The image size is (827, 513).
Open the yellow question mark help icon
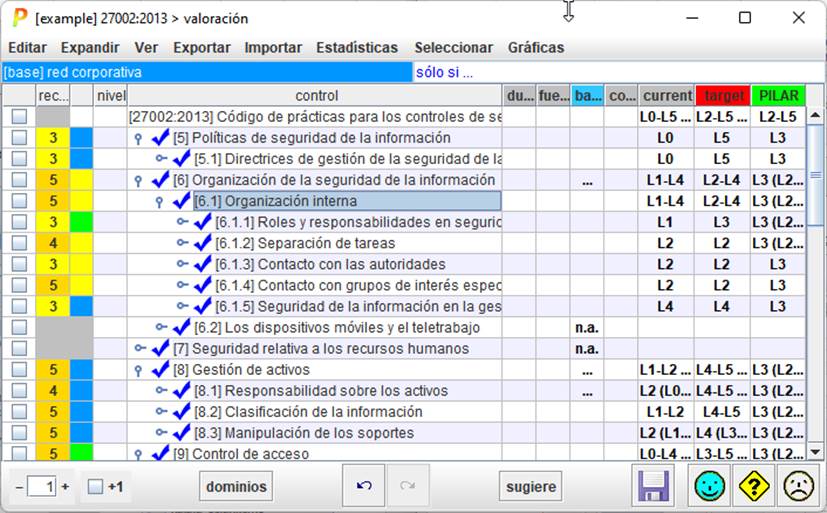tap(754, 486)
